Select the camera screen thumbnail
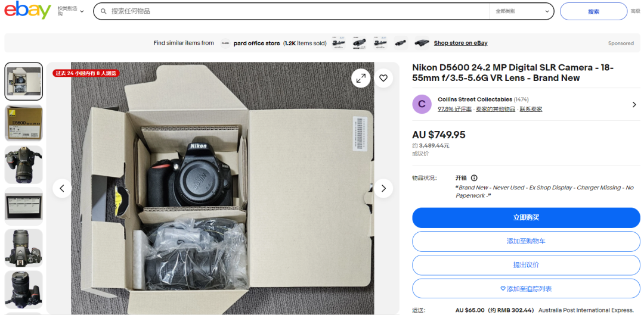The height and width of the screenshot is (315, 644). (x=24, y=206)
